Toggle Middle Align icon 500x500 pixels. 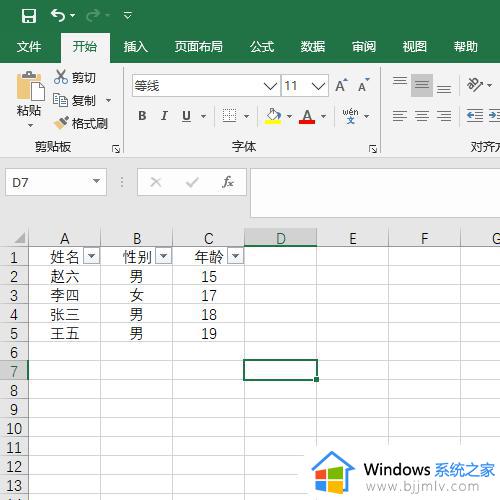pos(422,85)
